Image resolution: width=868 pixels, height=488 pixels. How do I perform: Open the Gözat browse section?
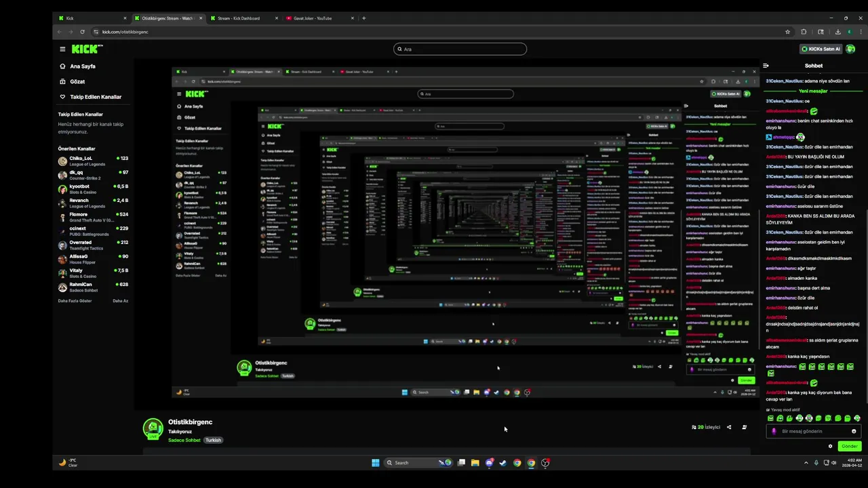click(77, 81)
